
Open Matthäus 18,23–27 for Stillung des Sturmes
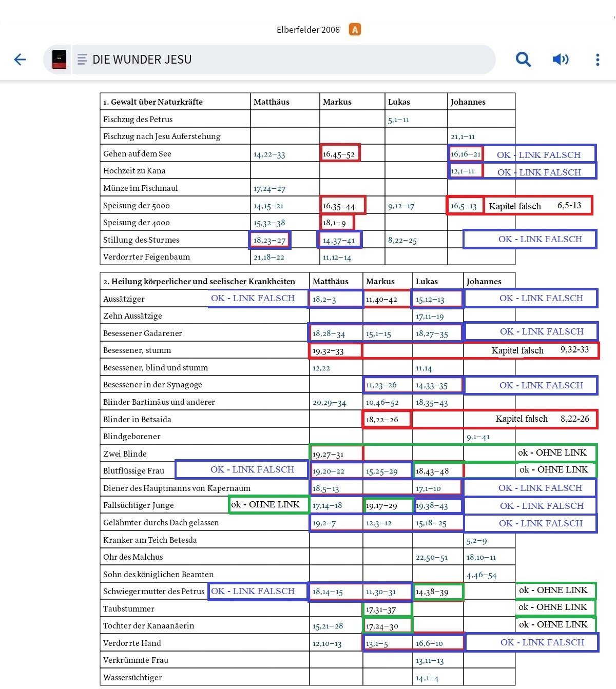[x=269, y=240]
